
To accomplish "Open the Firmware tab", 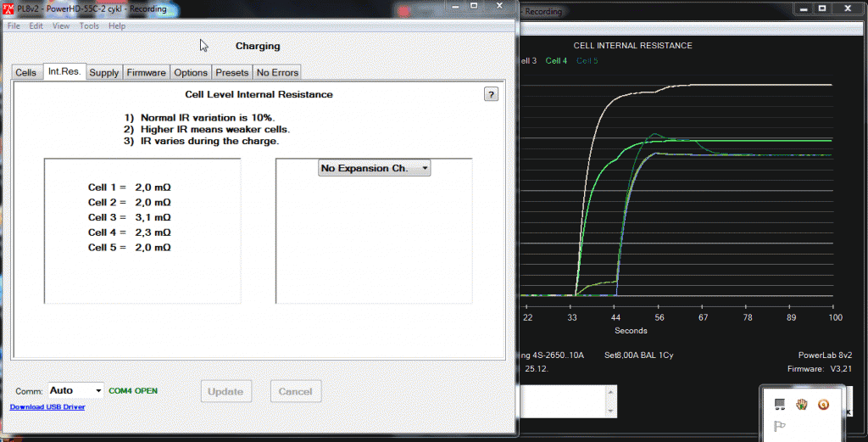I will click(x=147, y=73).
